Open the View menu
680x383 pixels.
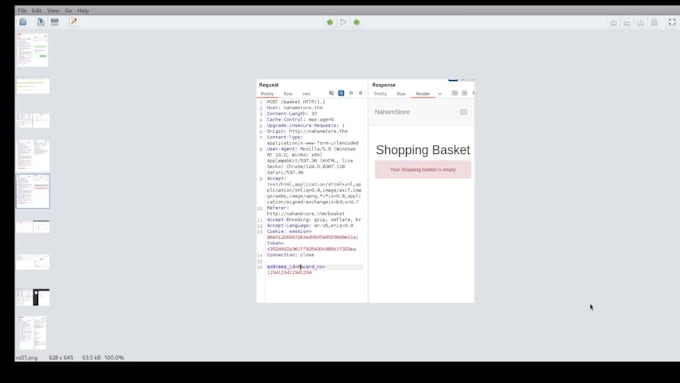(x=53, y=10)
